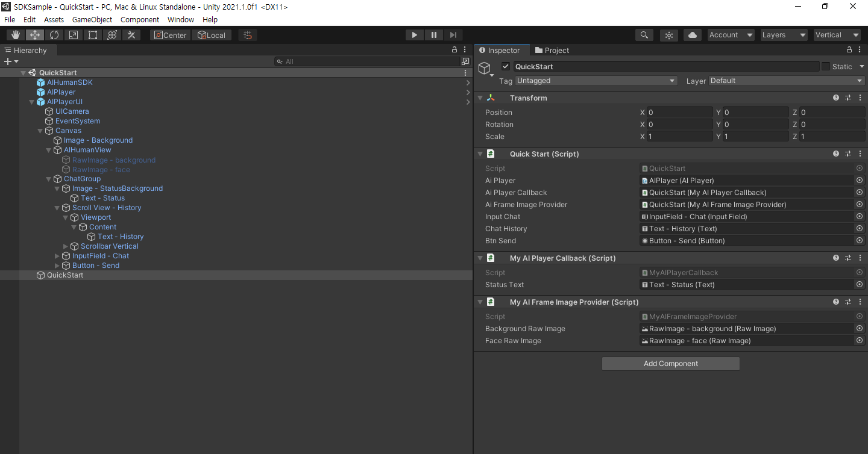Enable the Static checkbox
Screen dimensions: 868x454
(x=826, y=66)
